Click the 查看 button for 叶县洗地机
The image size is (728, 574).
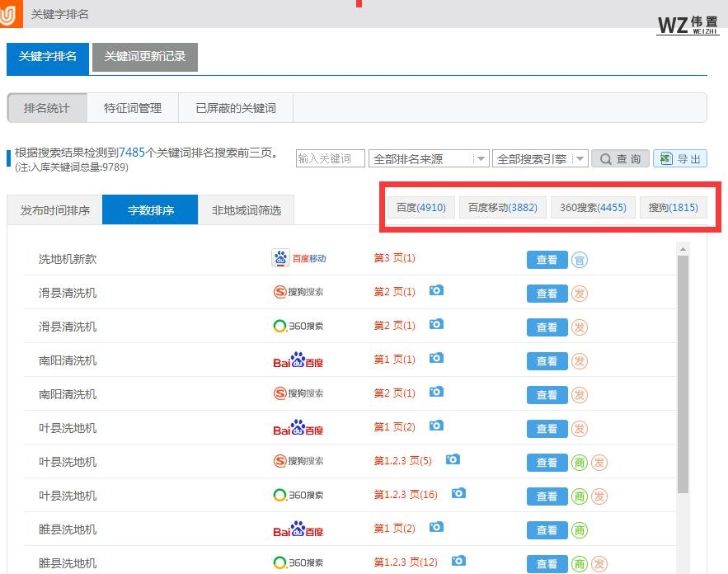point(547,428)
